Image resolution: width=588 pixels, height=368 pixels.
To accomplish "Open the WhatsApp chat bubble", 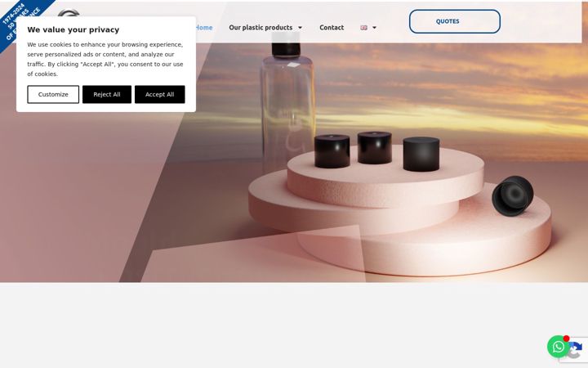I will point(559,346).
